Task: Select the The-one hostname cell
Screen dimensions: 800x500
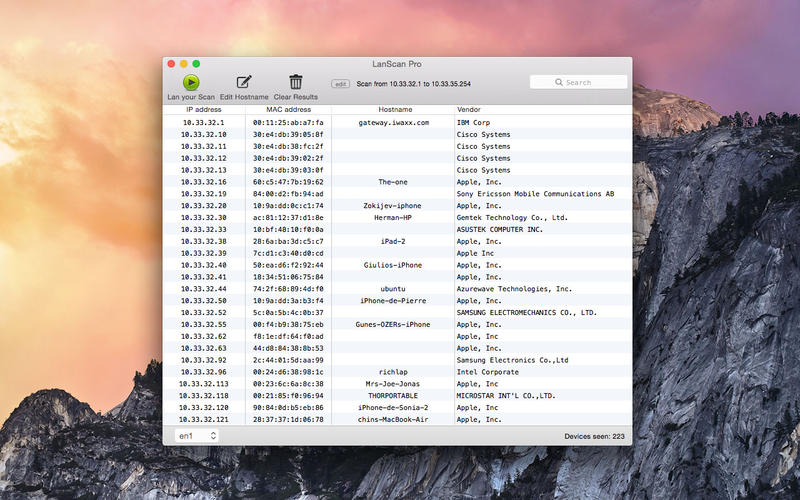Action: coord(393,182)
